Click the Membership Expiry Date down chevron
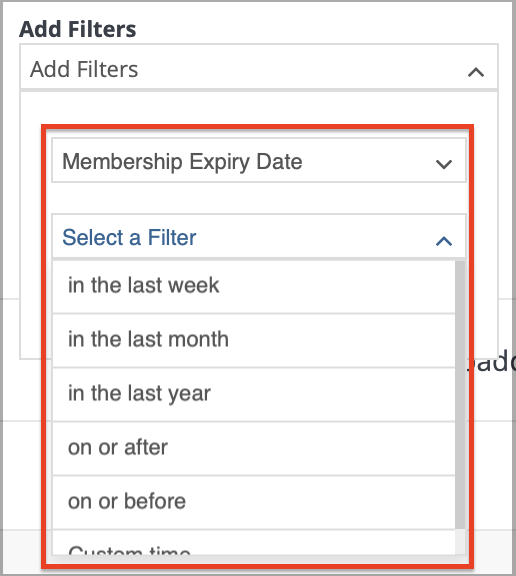The width and height of the screenshot is (516, 576). coord(444,164)
